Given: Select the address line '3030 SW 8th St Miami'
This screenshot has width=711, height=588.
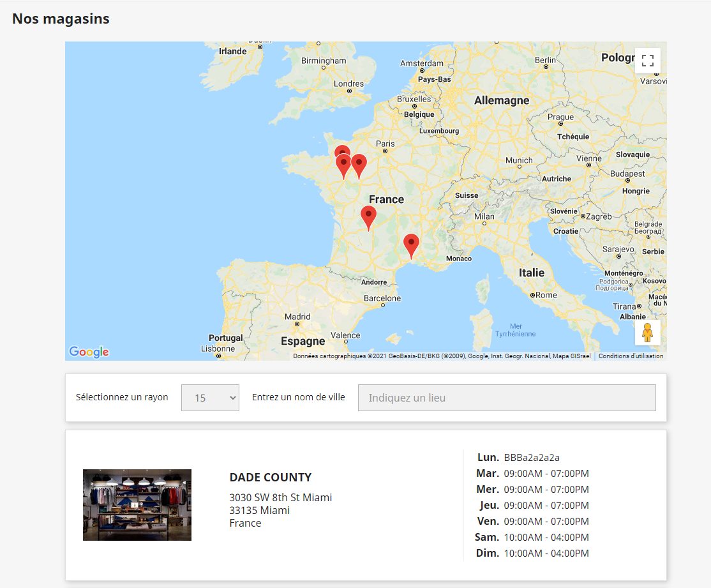Looking at the screenshot, I should pos(281,498).
